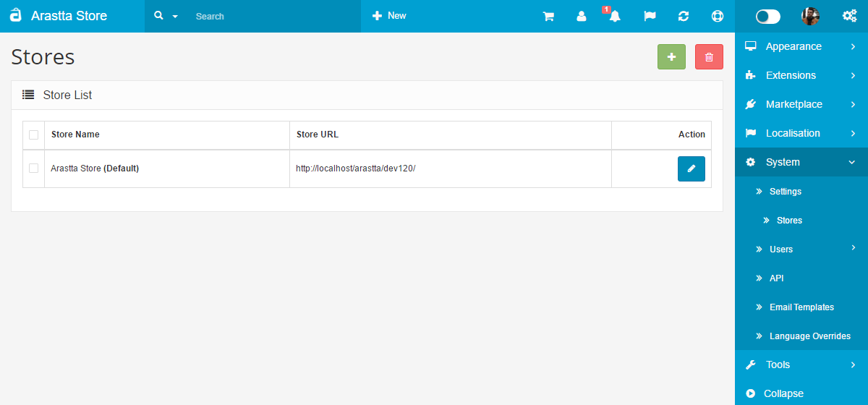Expand the Appearance menu chevron
Image resolution: width=868 pixels, height=405 pixels.
tap(854, 46)
